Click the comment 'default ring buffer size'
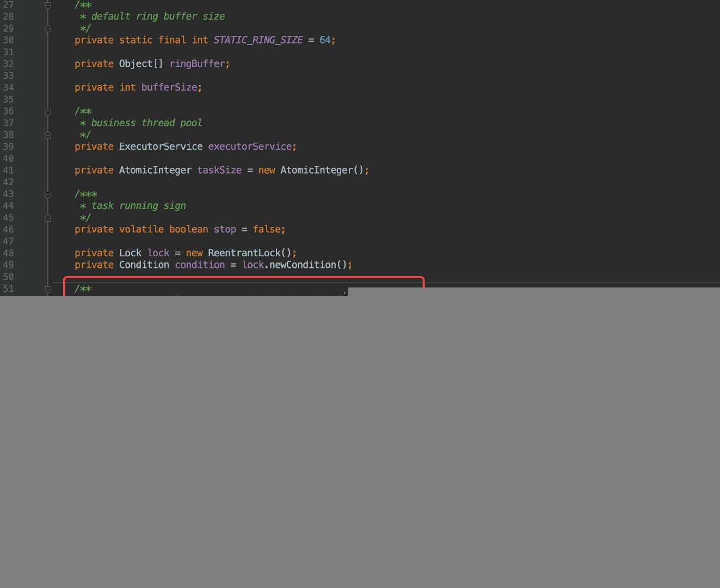This screenshot has height=588, width=720. 158,16
